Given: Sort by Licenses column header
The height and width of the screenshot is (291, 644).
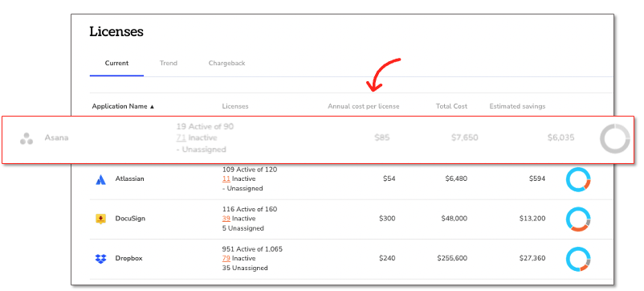Looking at the screenshot, I should (235, 106).
